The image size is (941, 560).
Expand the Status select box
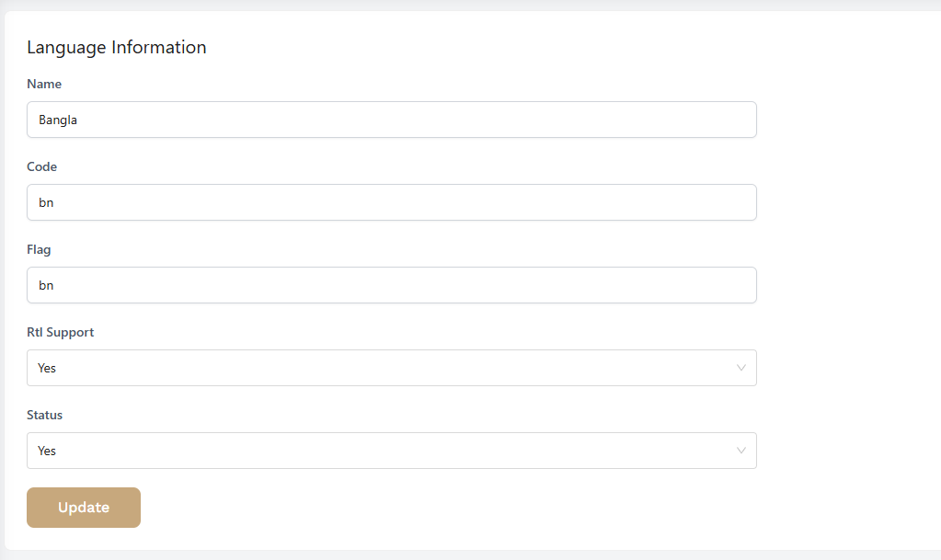391,451
